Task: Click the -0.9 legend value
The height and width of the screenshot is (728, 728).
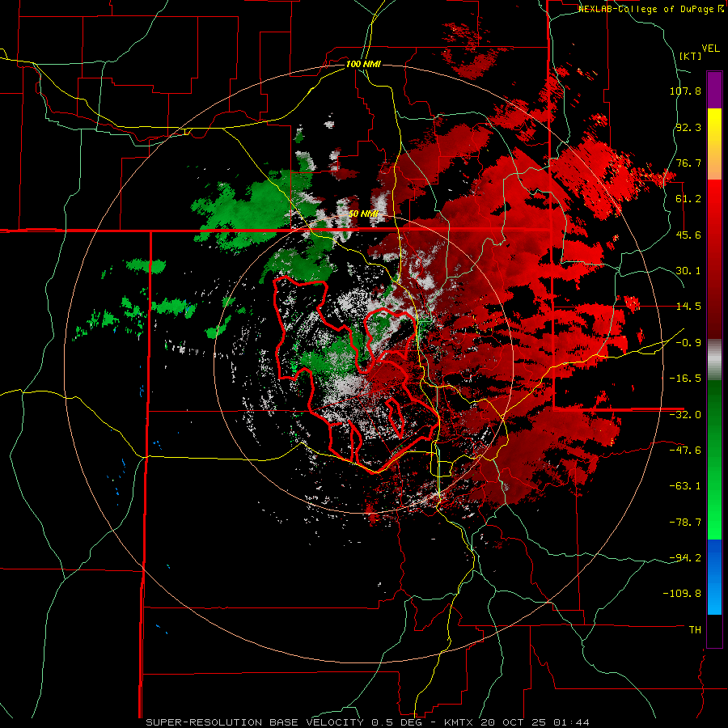Action: (x=688, y=343)
